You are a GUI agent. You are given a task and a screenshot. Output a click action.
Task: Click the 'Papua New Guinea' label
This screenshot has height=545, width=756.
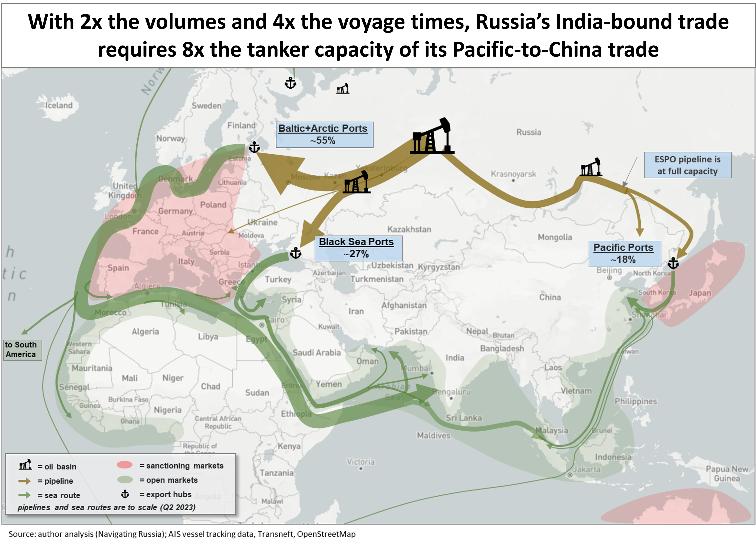click(x=727, y=474)
